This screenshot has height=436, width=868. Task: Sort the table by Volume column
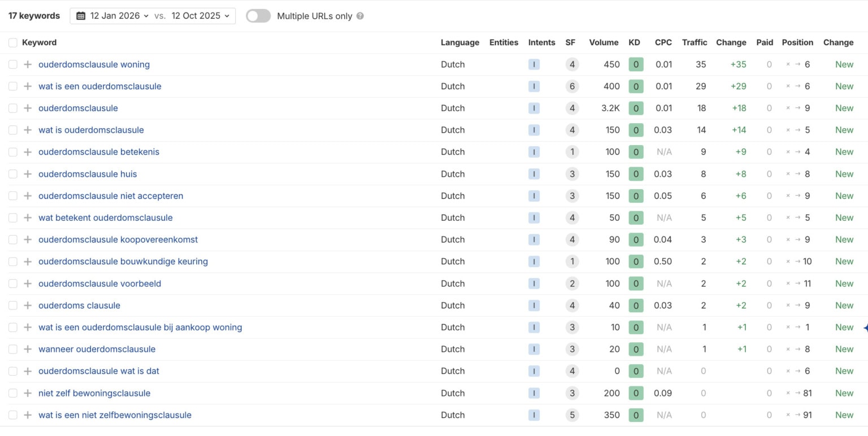click(x=604, y=42)
